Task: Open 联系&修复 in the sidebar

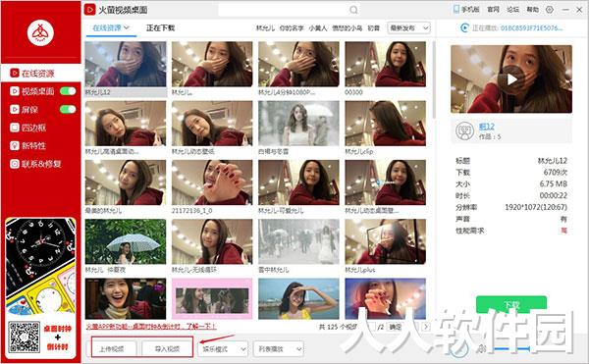Action: (x=35, y=164)
